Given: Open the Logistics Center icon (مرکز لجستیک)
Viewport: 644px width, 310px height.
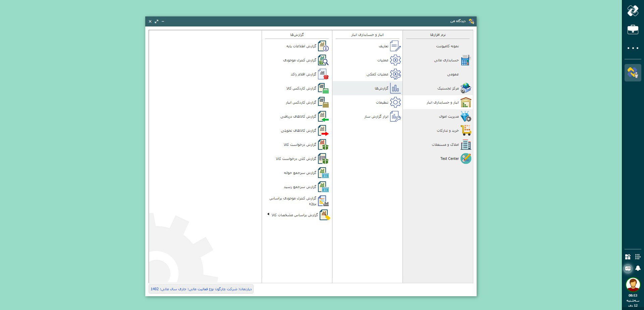Looking at the screenshot, I should 466,88.
